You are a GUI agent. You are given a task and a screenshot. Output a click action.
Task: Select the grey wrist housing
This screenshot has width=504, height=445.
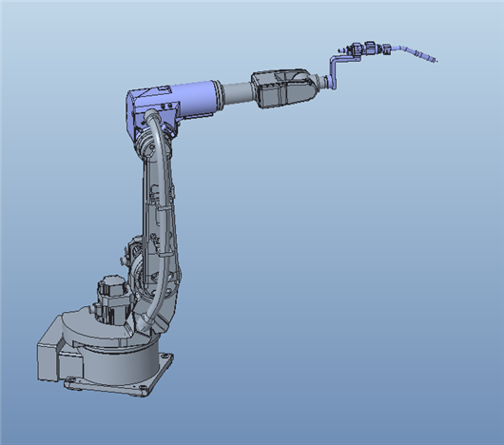coord(285,87)
